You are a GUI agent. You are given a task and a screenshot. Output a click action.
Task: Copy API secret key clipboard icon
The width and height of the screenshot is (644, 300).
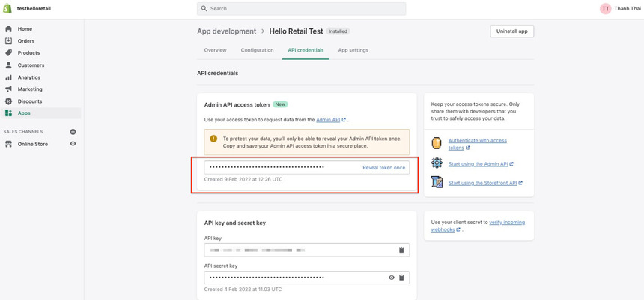401,277
